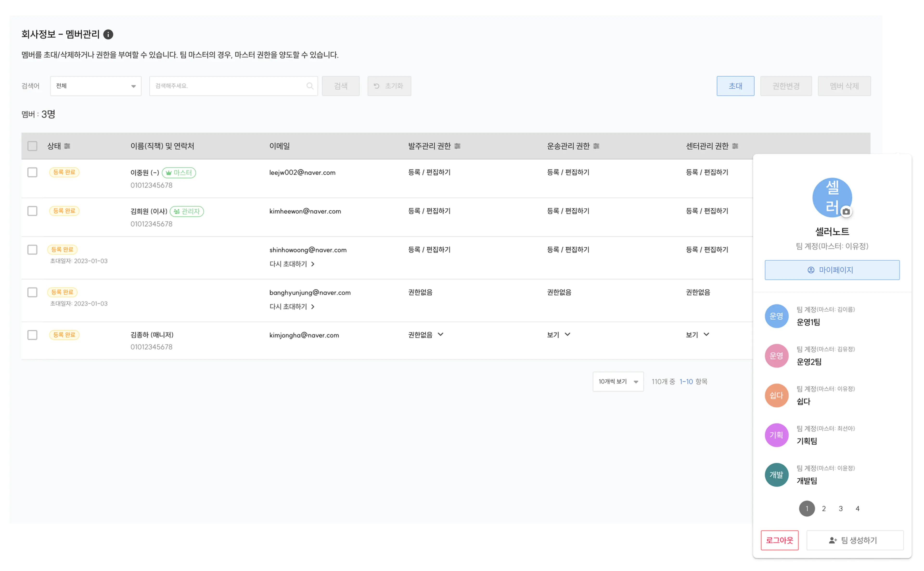Click the 관리자 badge for 김희원
The width and height of the screenshot is (924, 571).
pos(186,212)
